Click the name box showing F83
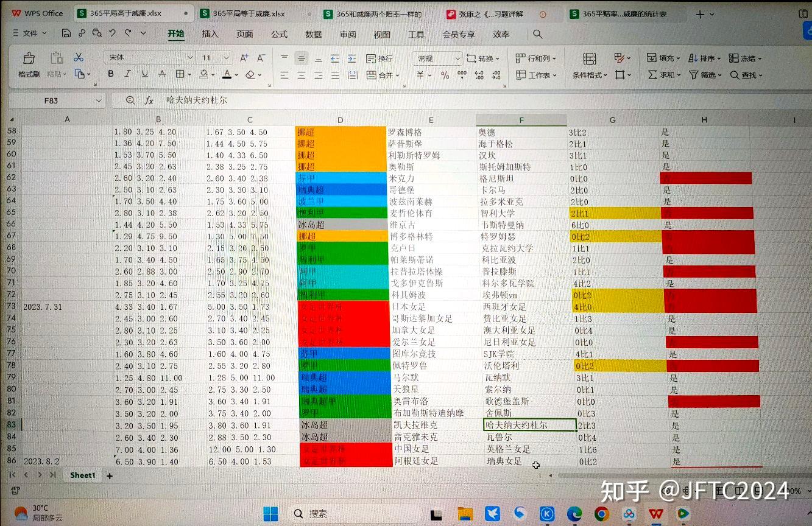 (51, 100)
